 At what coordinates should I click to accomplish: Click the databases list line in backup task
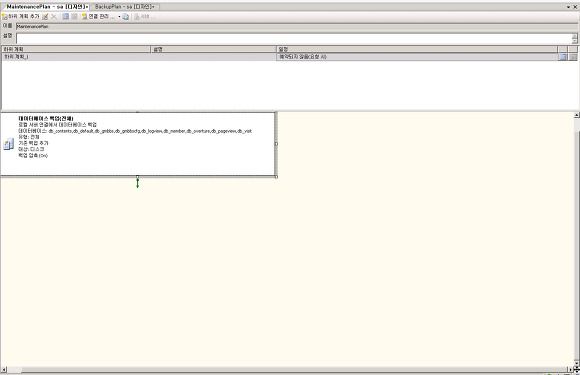(135, 131)
